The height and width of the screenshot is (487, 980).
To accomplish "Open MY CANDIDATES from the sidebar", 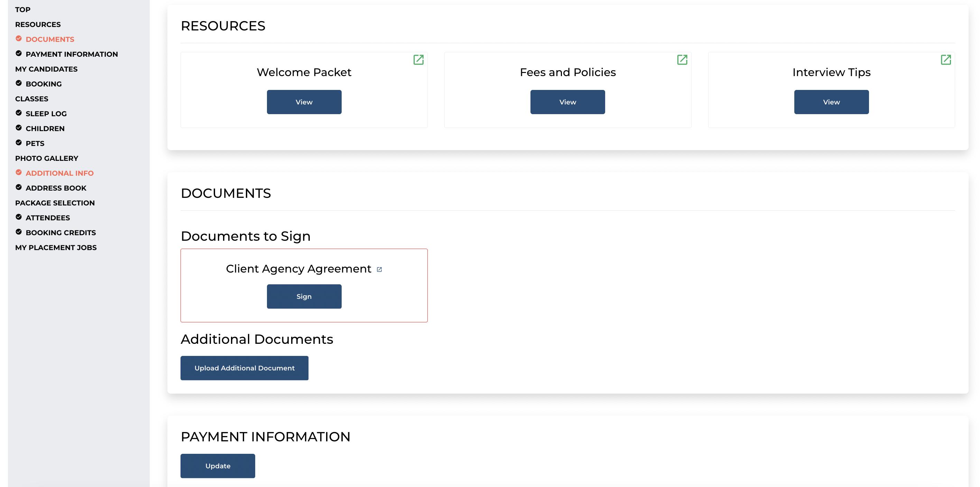I will 46,69.
